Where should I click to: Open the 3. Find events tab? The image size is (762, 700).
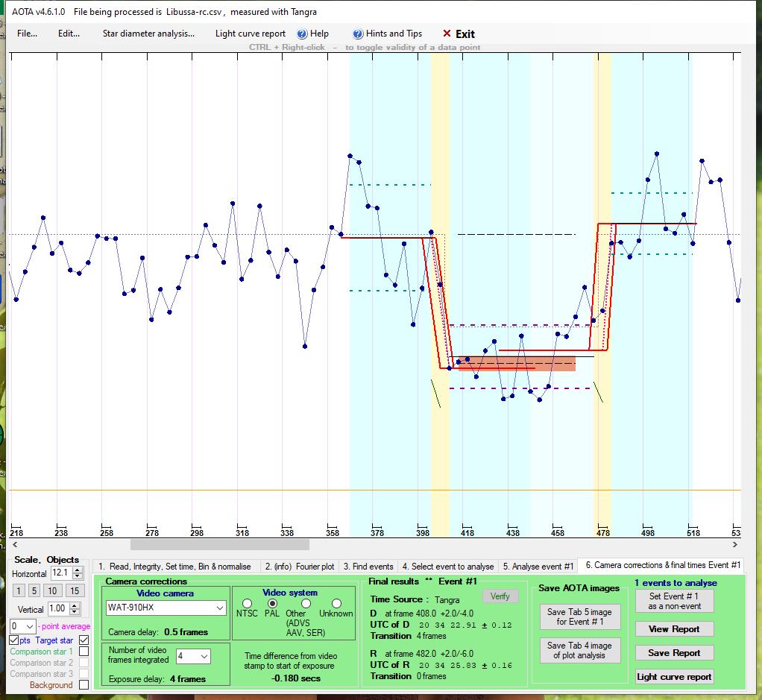pyautogui.click(x=368, y=567)
